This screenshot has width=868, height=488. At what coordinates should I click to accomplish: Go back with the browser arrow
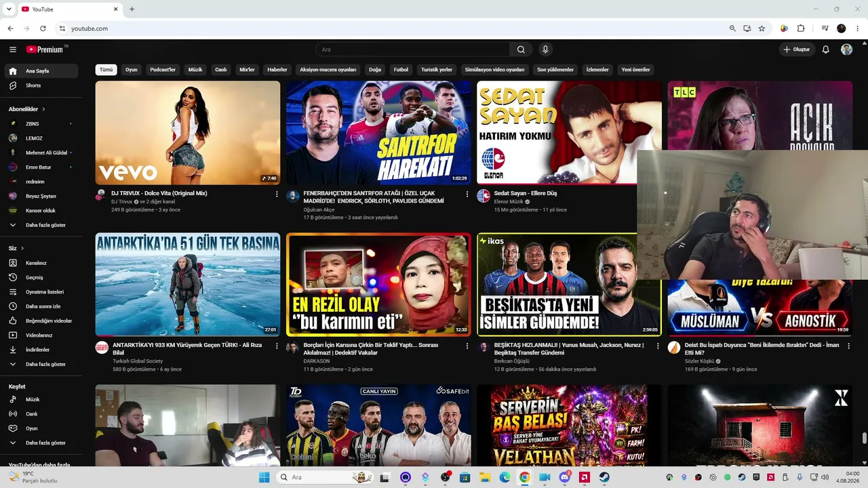click(x=10, y=28)
